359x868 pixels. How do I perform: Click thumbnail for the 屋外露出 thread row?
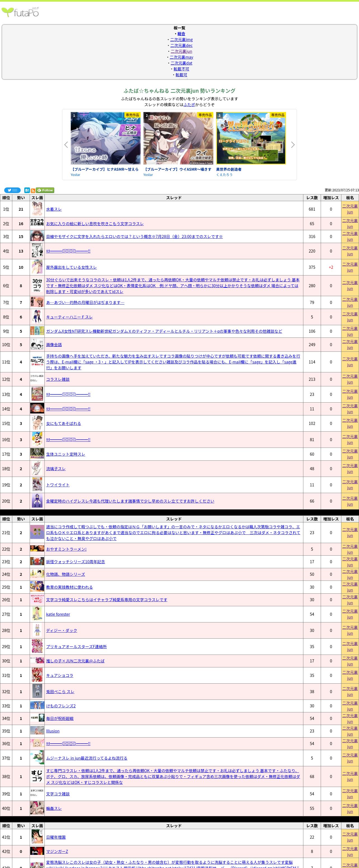37,267
